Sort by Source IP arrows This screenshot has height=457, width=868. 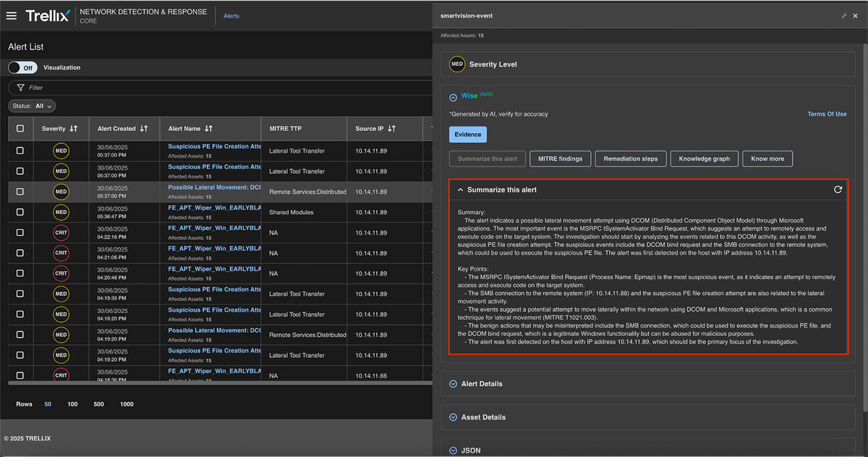(391, 129)
